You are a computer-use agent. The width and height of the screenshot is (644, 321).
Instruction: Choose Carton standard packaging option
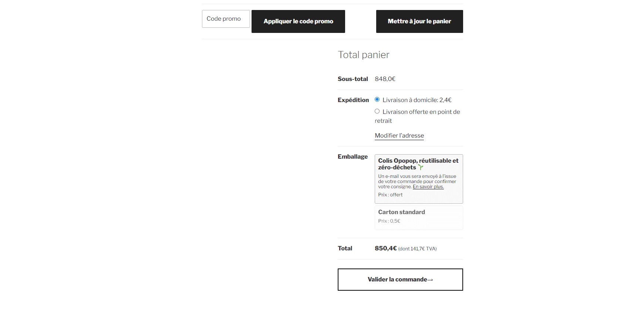click(x=419, y=217)
